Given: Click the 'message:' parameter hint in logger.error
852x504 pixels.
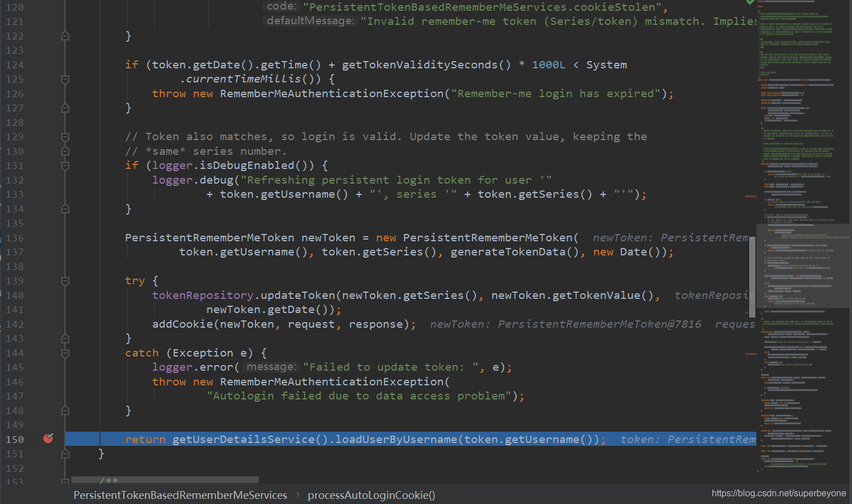Looking at the screenshot, I should click(271, 367).
